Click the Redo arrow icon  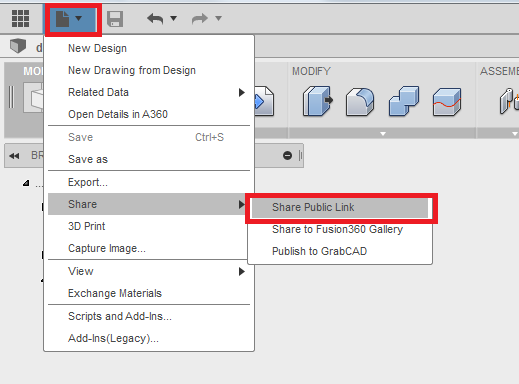[x=200, y=19]
